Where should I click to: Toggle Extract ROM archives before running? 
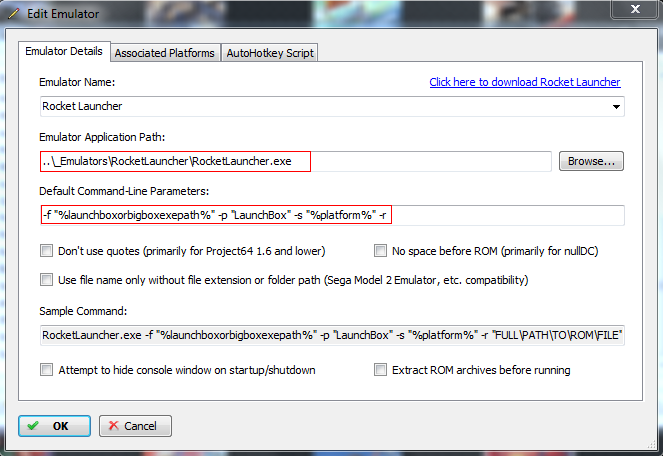(380, 370)
